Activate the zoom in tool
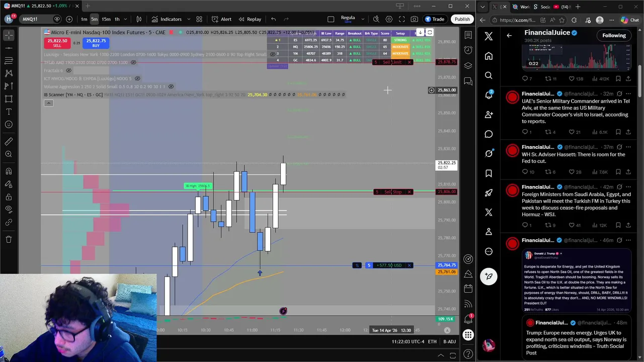This screenshot has width=644, height=362. 9,154
